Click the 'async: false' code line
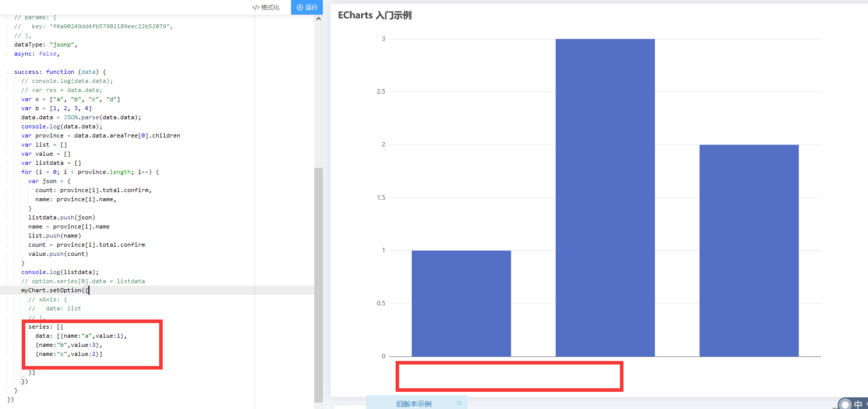 tap(36, 54)
